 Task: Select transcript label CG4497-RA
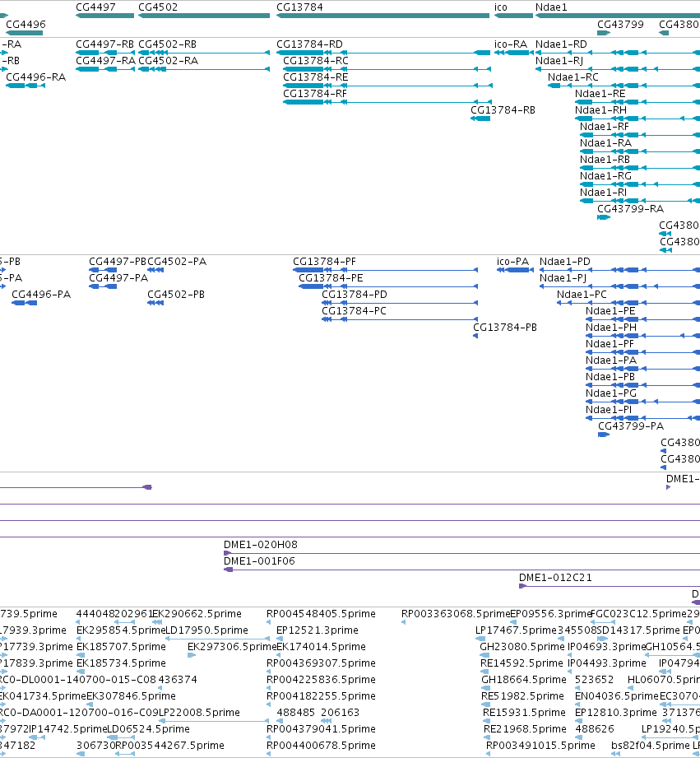tap(106, 61)
